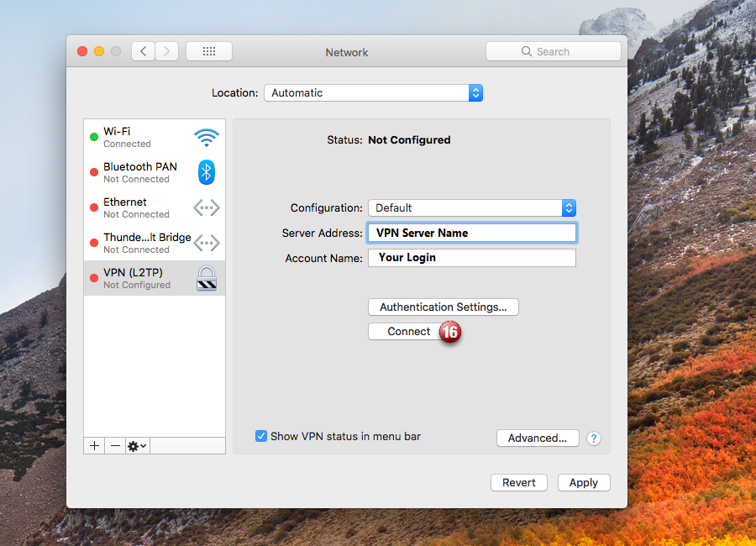Click the Bluetooth PAN icon
Image resolution: width=756 pixels, height=546 pixels.
207,172
